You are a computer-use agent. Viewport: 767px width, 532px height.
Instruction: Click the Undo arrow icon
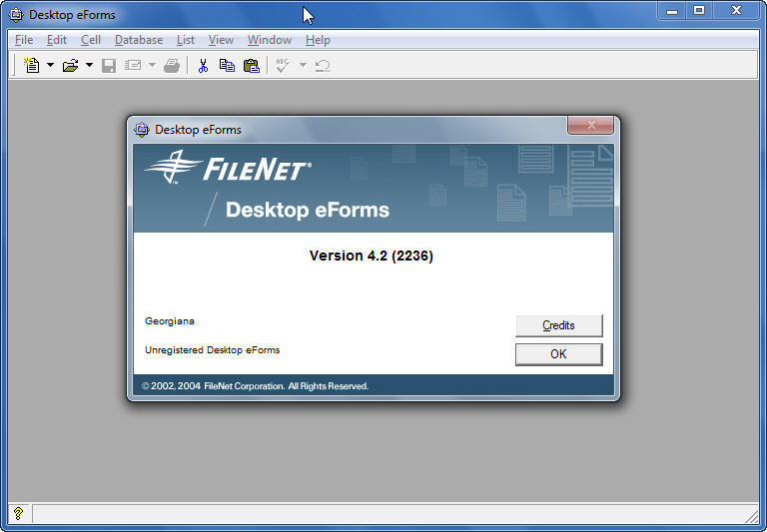[x=323, y=65]
